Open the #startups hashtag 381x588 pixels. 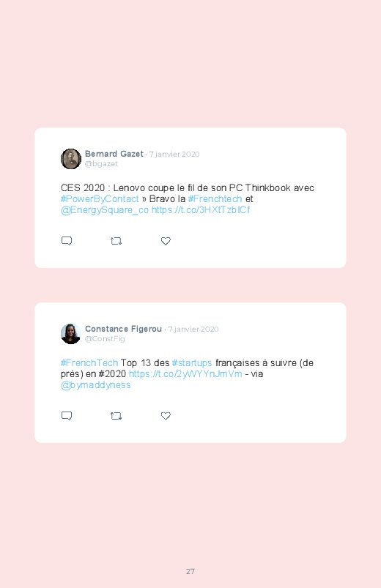click(192, 363)
